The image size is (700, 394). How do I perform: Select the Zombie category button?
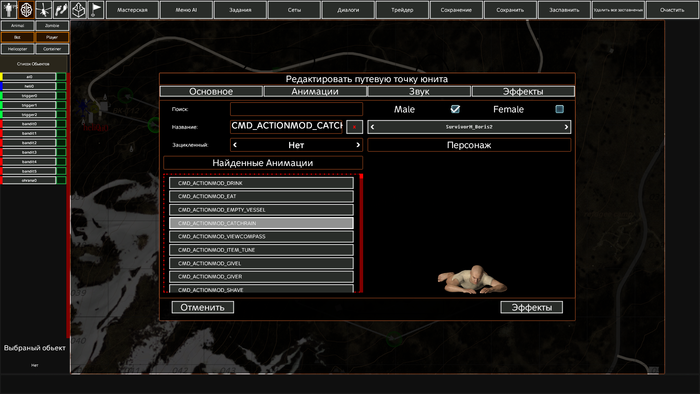52,26
